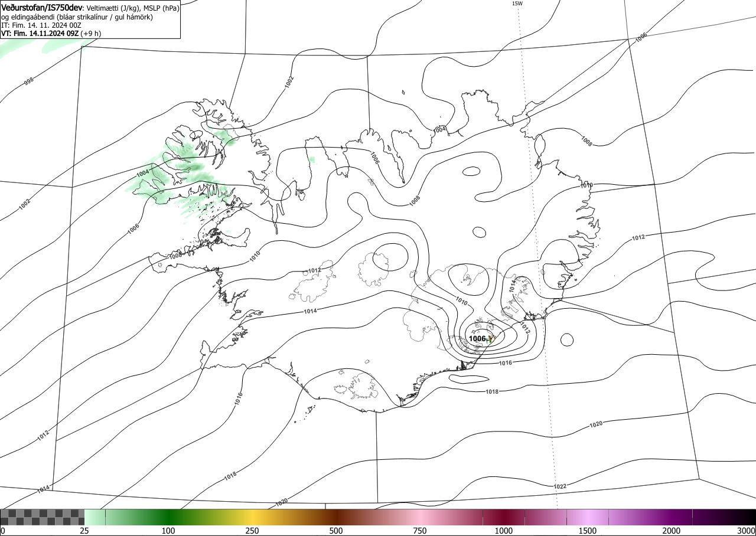Select the 'IT: Fim. 14. 11. 2024 00Z' line
756x536 pixels.
pos(41,25)
